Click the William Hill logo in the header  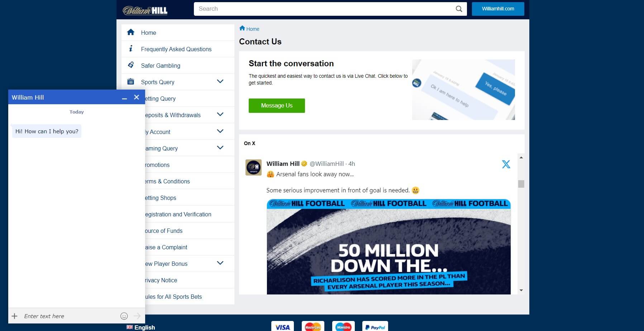[145, 10]
